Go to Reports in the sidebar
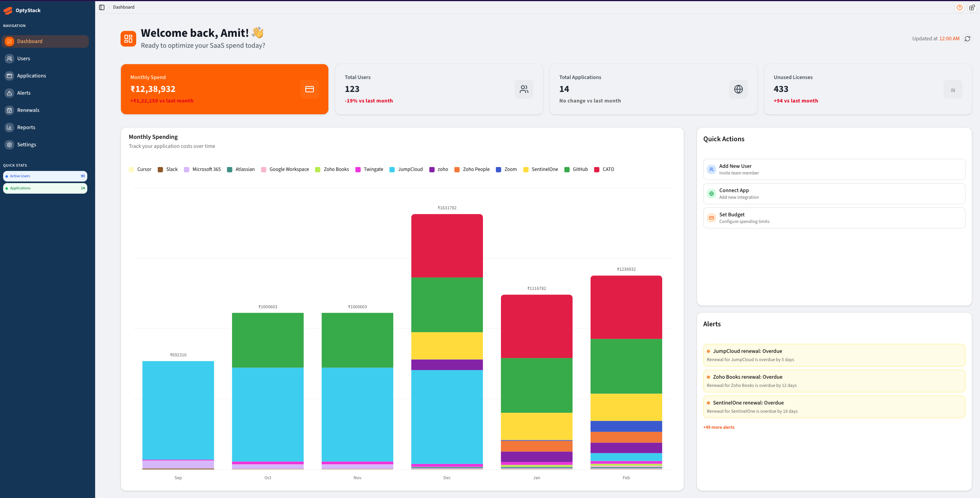The image size is (980, 498). pyautogui.click(x=26, y=128)
